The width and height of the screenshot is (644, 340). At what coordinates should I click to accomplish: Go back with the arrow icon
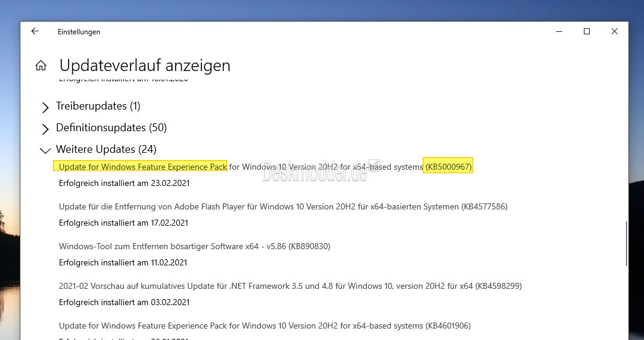[35, 31]
